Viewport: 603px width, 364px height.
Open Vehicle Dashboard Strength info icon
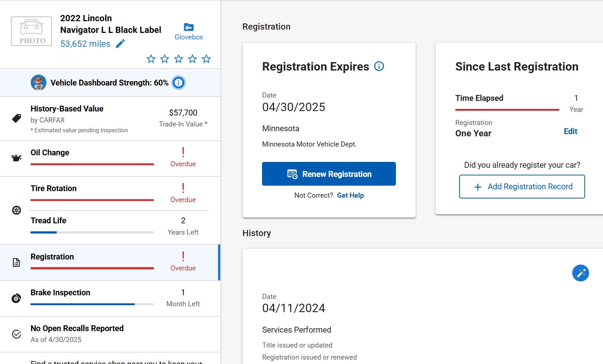(x=179, y=83)
